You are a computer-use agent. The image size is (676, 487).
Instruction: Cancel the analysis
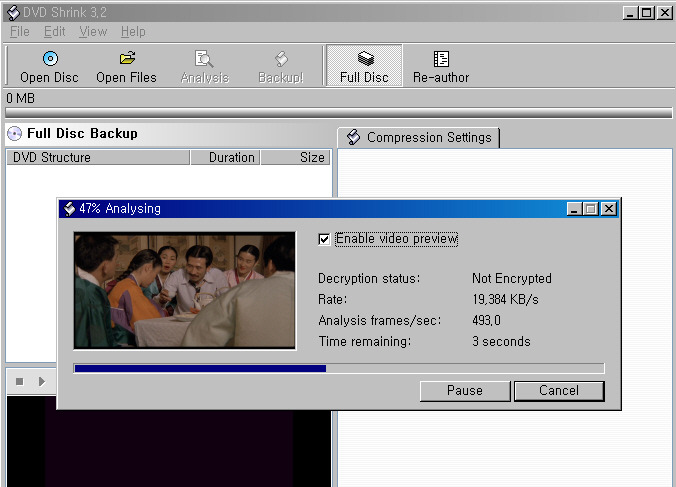click(x=559, y=391)
